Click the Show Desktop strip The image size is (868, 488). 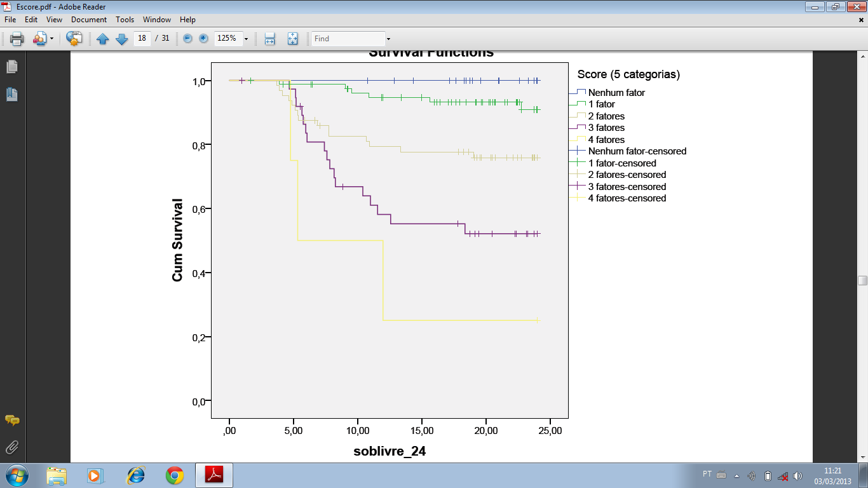864,475
